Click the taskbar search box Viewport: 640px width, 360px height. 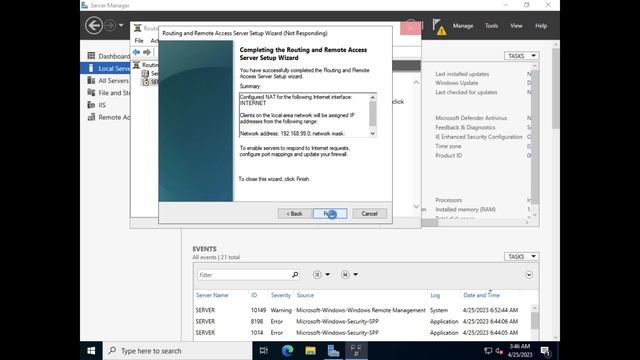click(177, 351)
